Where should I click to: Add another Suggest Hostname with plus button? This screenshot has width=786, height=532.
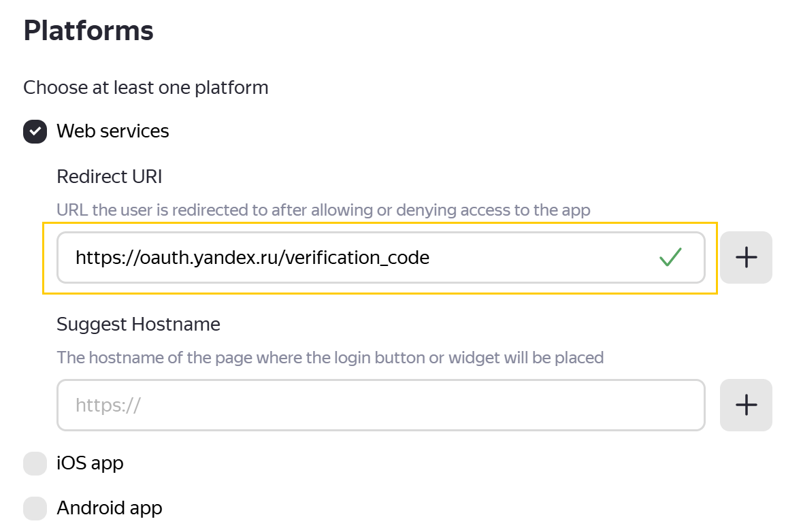(x=746, y=405)
